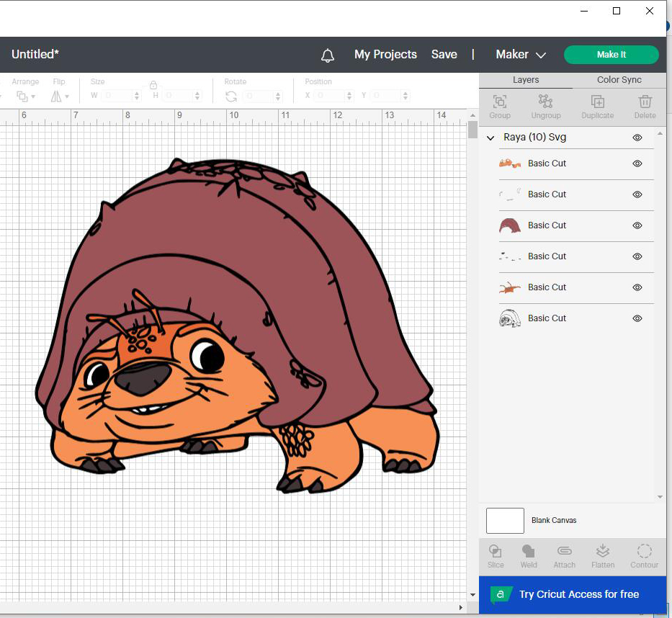This screenshot has height=618, width=672.
Task: Open the notifications bell
Action: [x=328, y=55]
